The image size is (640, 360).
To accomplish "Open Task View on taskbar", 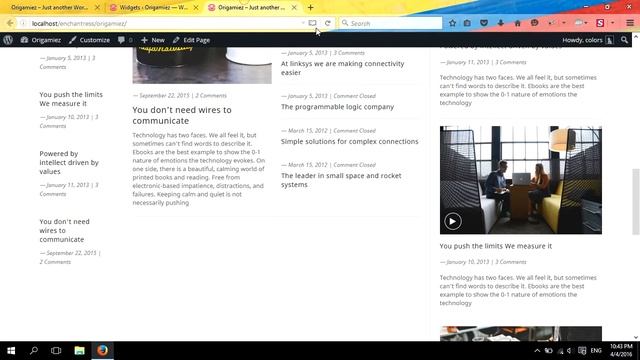I will point(56,351).
